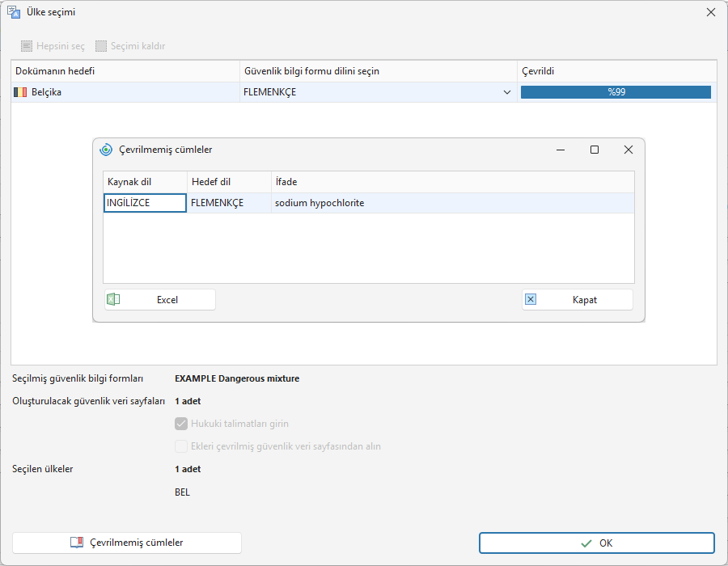Image resolution: width=728 pixels, height=566 pixels.
Task: Click the %99 translation progress bar
Action: click(x=616, y=92)
